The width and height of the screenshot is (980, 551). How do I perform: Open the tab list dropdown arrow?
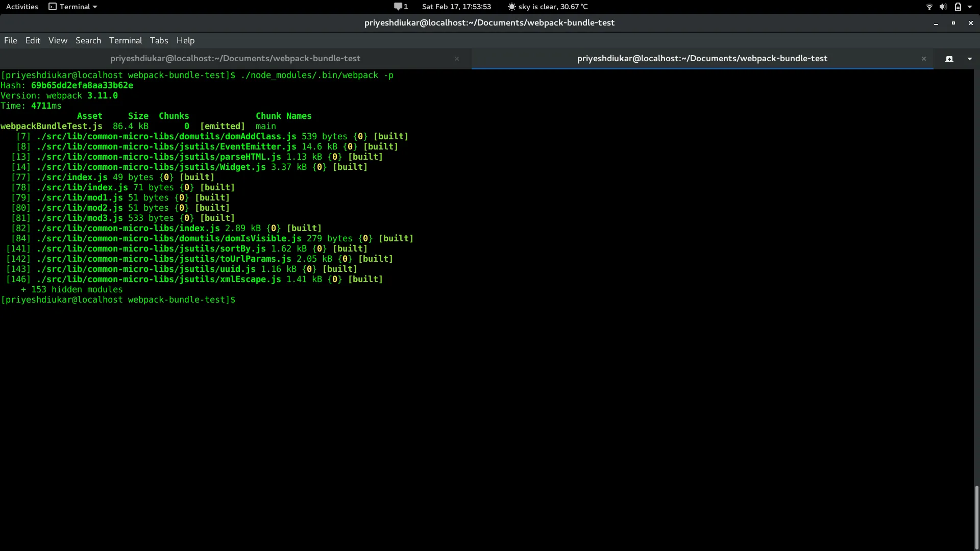coord(969,59)
